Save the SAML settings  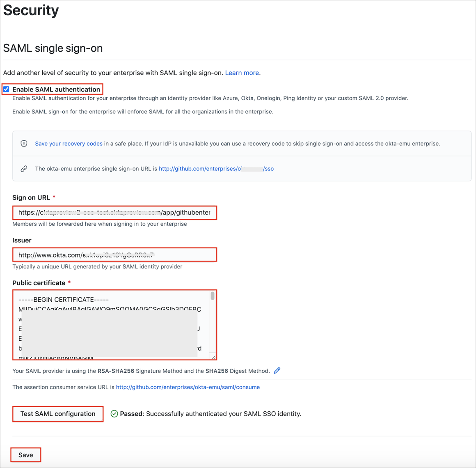tap(25, 455)
